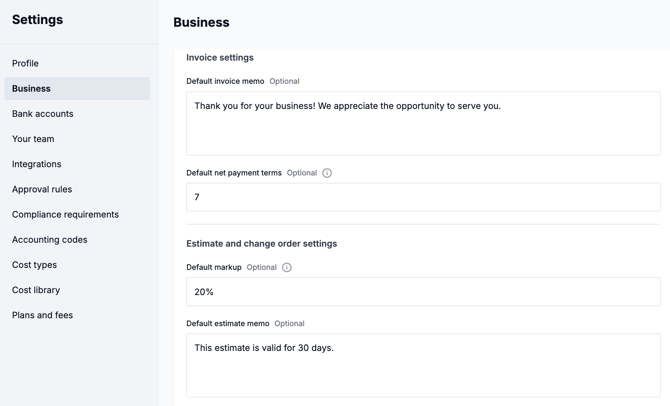Navigate to Integrations section
The image size is (670, 406).
(x=36, y=164)
